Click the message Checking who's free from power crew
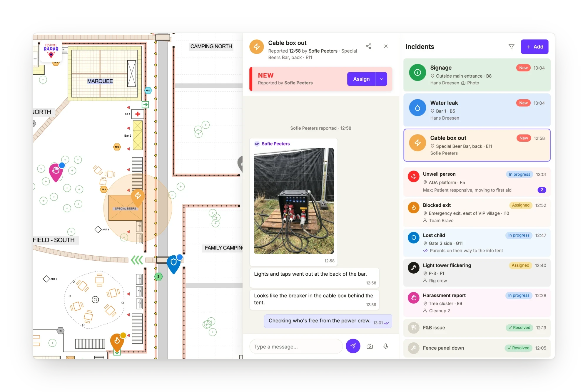Viewport: 588px width, 392px height. (328, 321)
